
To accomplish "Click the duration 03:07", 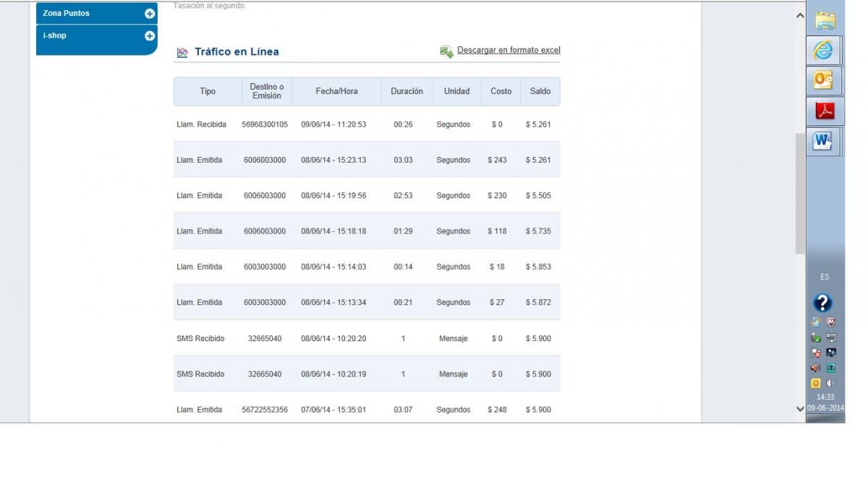I will (x=403, y=409).
